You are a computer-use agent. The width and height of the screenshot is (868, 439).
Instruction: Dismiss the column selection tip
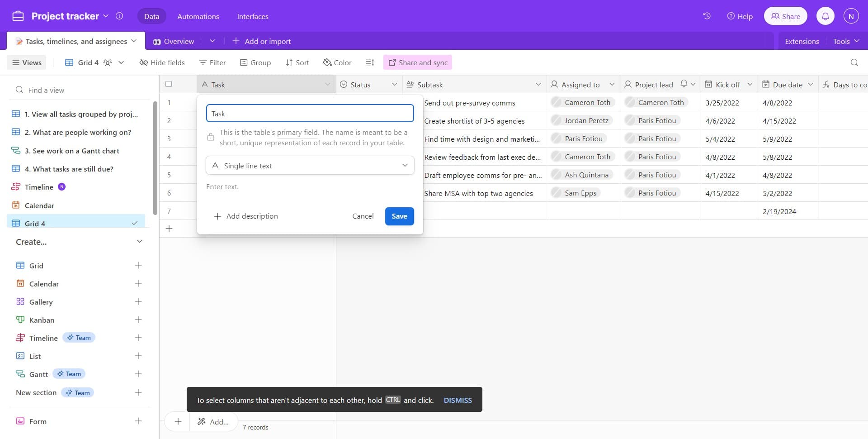[458, 400]
